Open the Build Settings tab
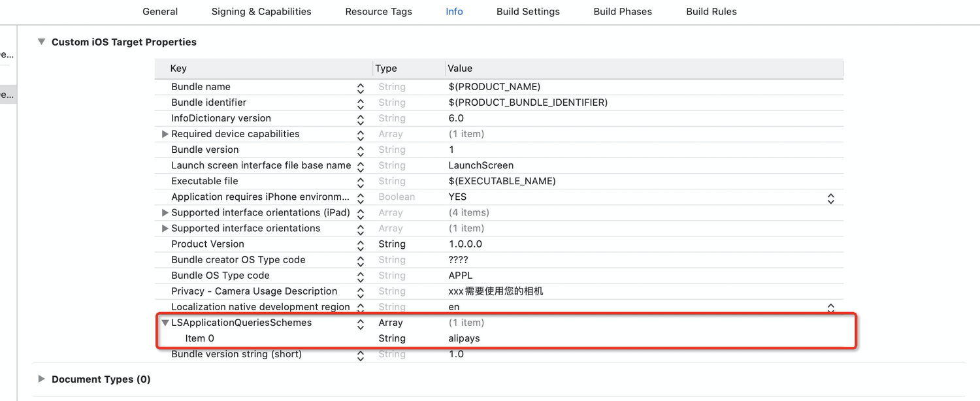The width and height of the screenshot is (980, 401). click(x=528, y=12)
